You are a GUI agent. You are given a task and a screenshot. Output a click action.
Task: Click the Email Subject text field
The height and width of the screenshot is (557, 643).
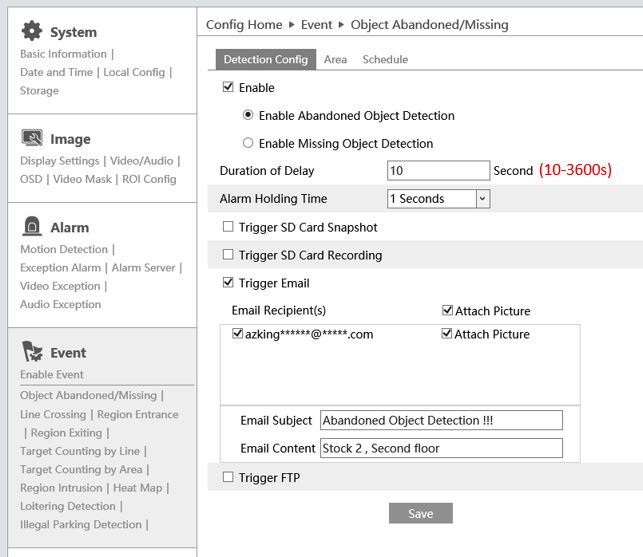(x=440, y=421)
